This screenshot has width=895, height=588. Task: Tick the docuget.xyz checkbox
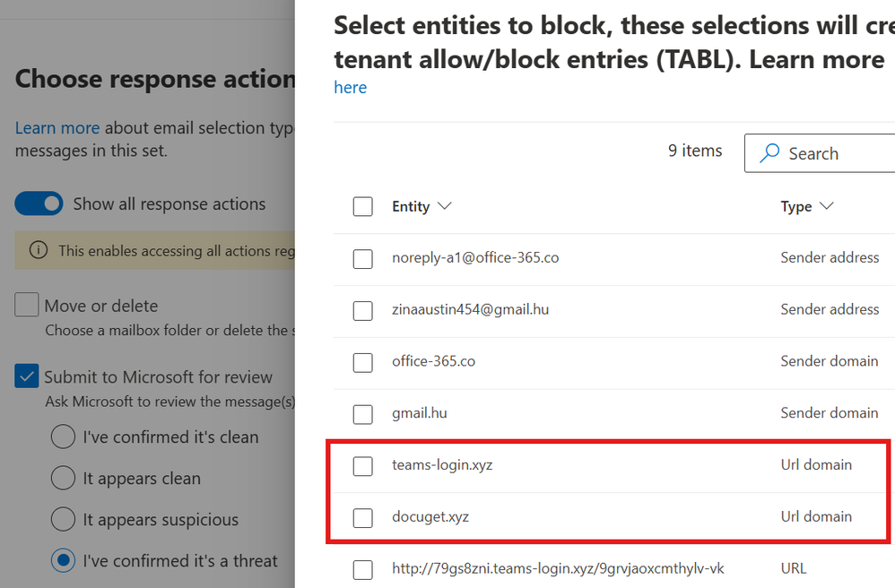[362, 518]
